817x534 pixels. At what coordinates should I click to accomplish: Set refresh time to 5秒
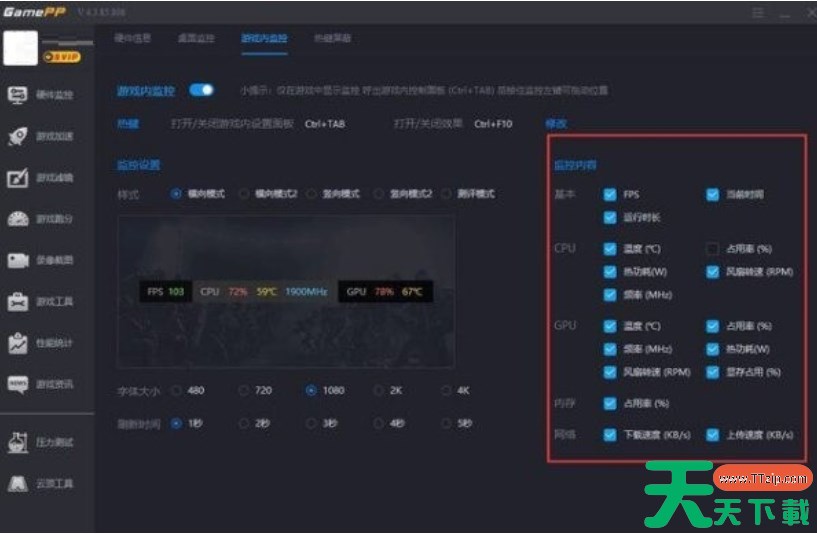[x=446, y=424]
